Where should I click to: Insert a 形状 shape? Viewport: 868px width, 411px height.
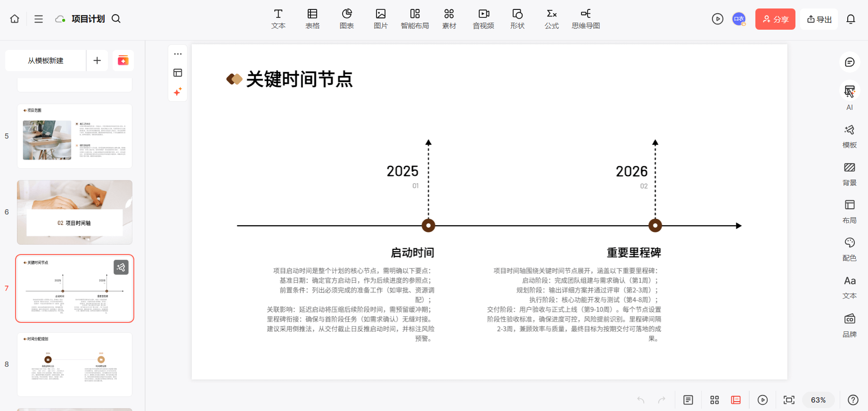click(517, 19)
